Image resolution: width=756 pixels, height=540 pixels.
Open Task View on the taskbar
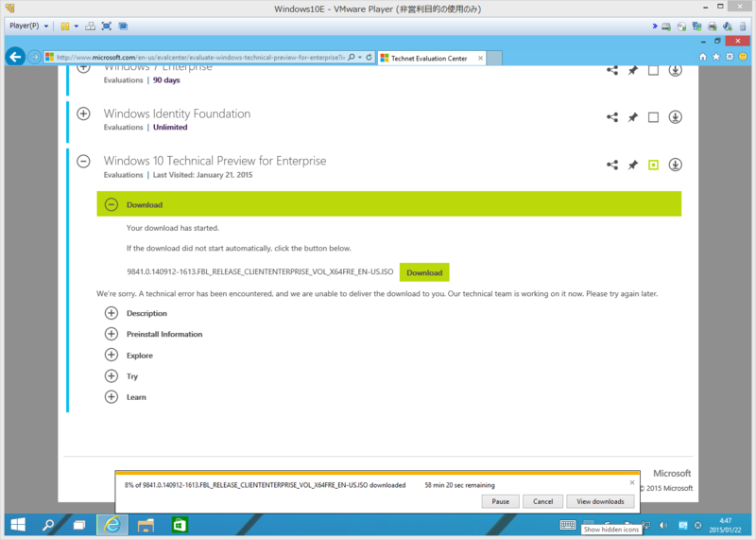coord(79,525)
